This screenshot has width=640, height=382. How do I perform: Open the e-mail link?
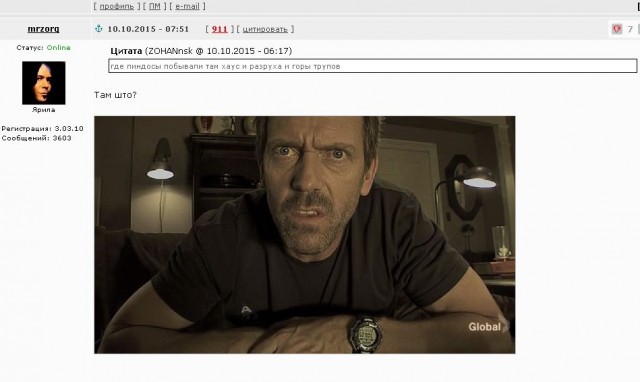[187, 6]
